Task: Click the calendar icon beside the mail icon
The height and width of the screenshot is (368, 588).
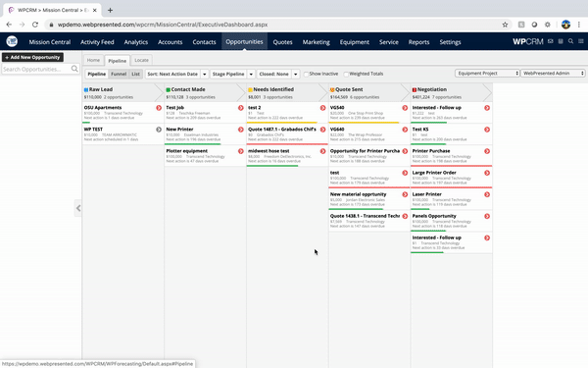Action: coord(561,41)
